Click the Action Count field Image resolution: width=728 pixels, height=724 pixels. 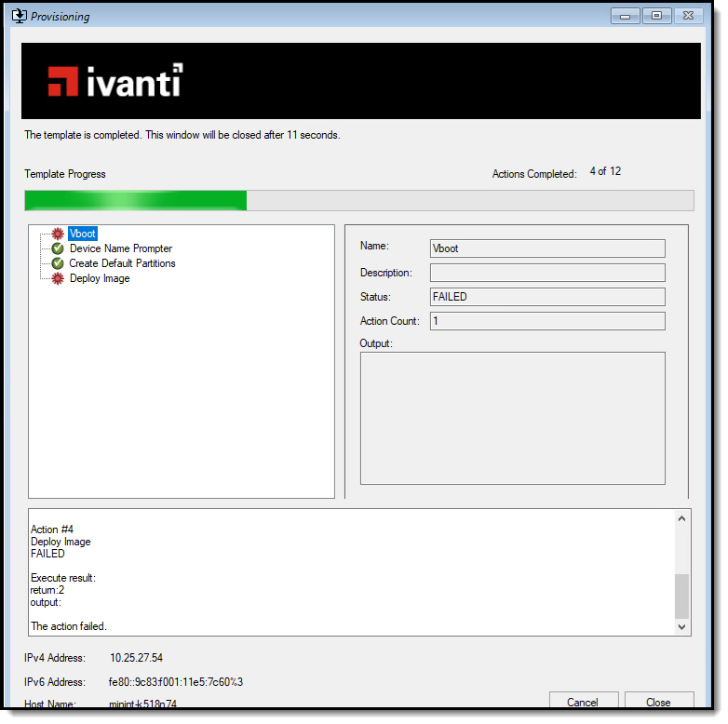[546, 321]
